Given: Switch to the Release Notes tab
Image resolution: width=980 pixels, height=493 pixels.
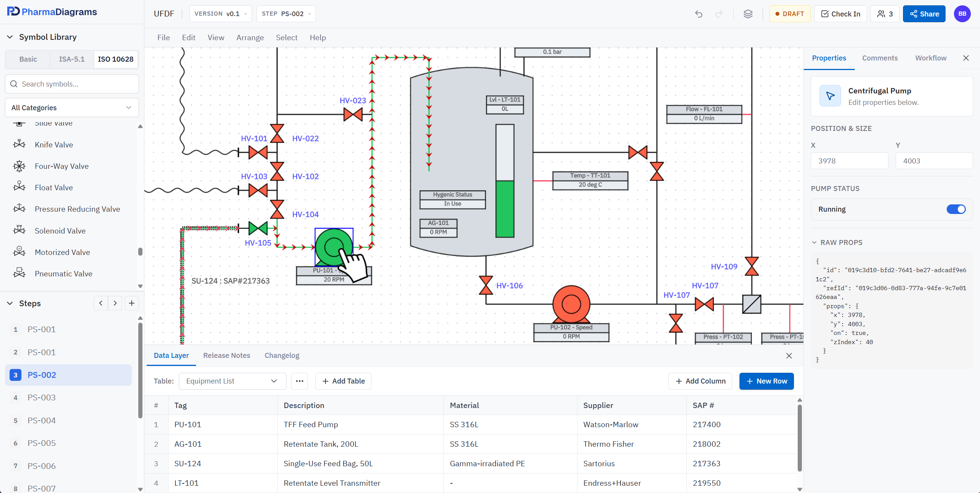Looking at the screenshot, I should coord(226,356).
